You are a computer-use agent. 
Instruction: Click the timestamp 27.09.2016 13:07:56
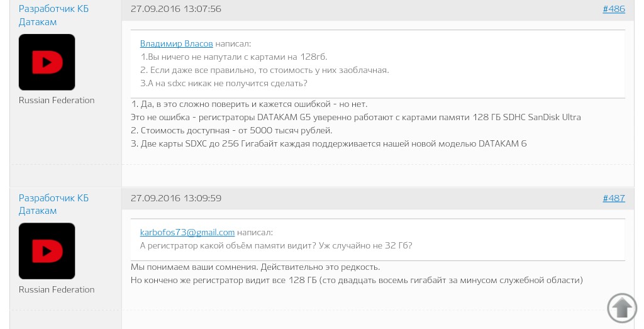175,9
